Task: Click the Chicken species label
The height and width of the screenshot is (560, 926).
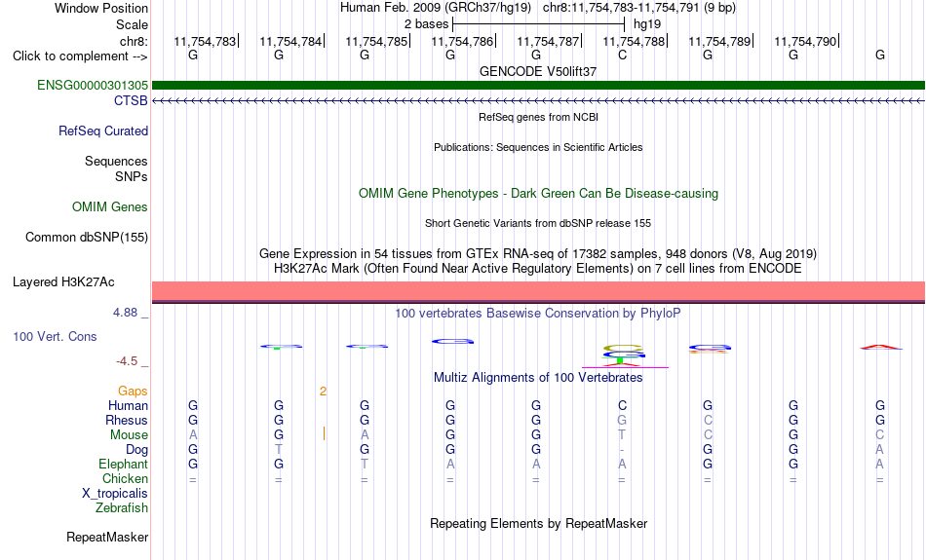Action: [125, 478]
